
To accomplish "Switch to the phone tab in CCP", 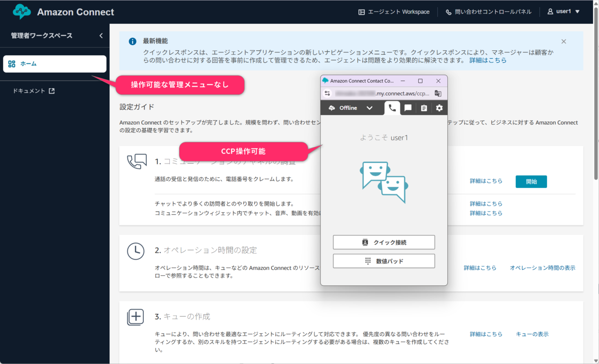I will [392, 108].
